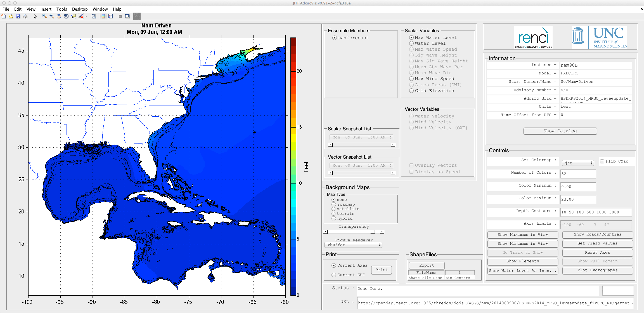Toggle the Insert Colorbar icon
This screenshot has width=644, height=313.
[103, 17]
